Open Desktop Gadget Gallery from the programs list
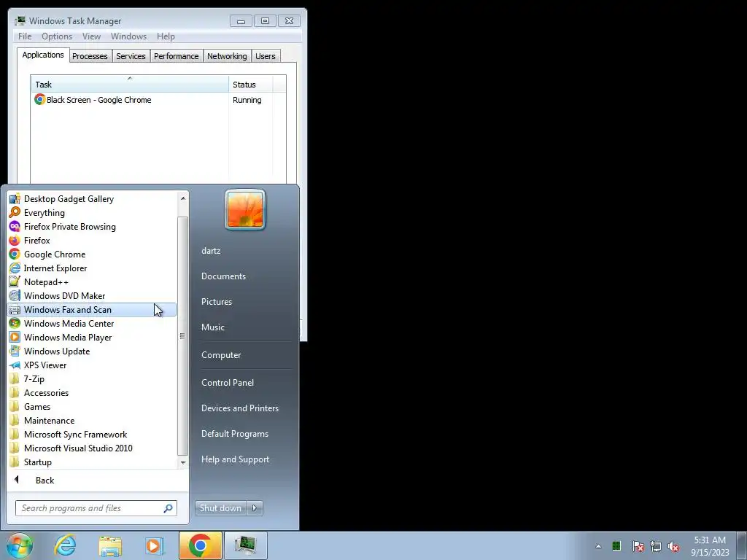The image size is (747, 560). pos(92,199)
